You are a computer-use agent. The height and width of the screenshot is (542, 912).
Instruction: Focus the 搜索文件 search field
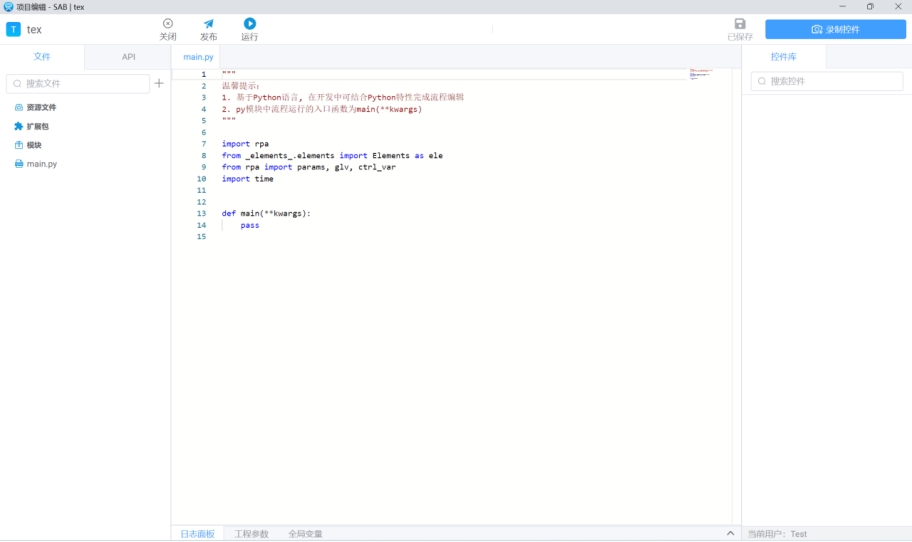click(x=78, y=84)
